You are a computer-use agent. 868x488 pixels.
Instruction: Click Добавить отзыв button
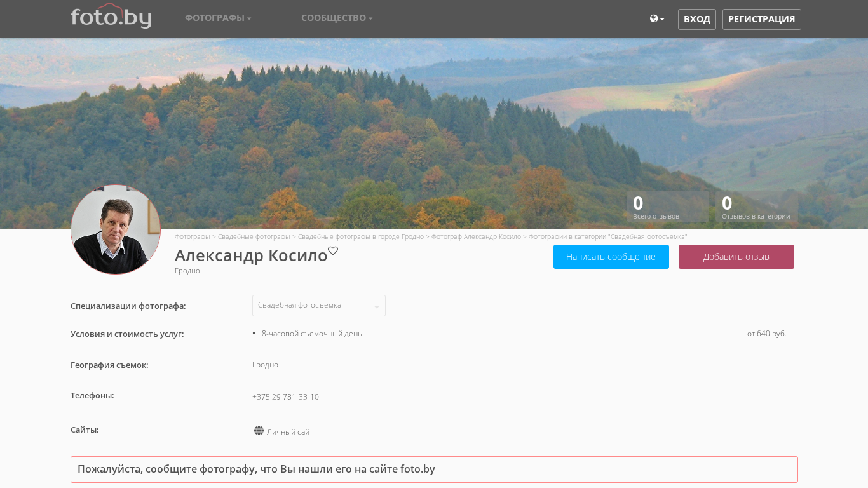(736, 257)
